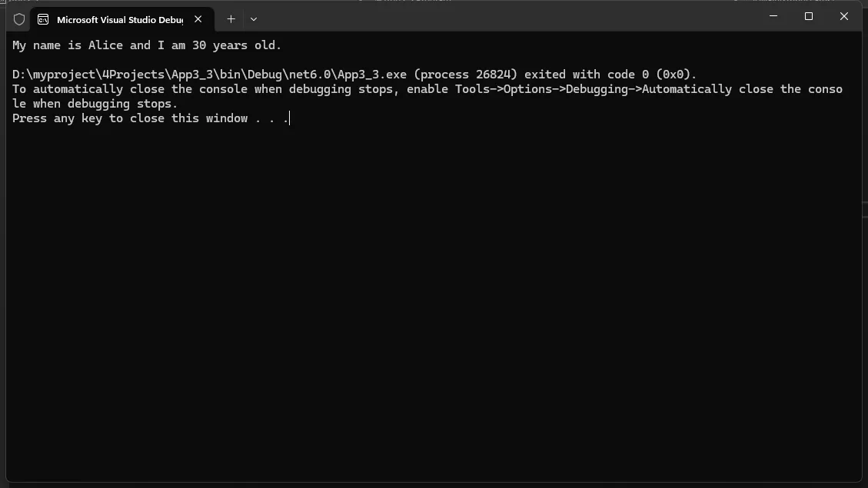This screenshot has width=868, height=488.
Task: Click the console icon on the terminal tab
Action: (x=42, y=19)
